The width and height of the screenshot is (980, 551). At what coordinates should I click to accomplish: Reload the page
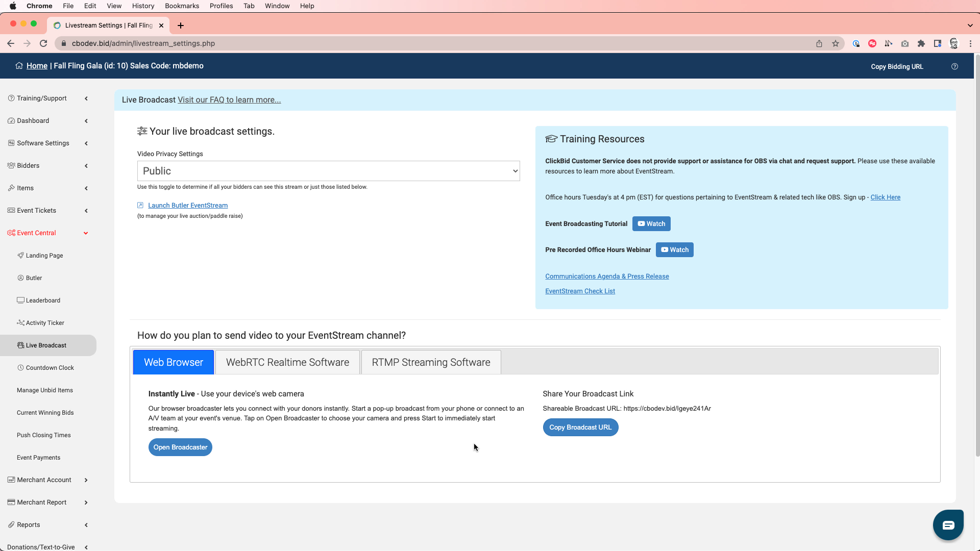click(x=43, y=43)
